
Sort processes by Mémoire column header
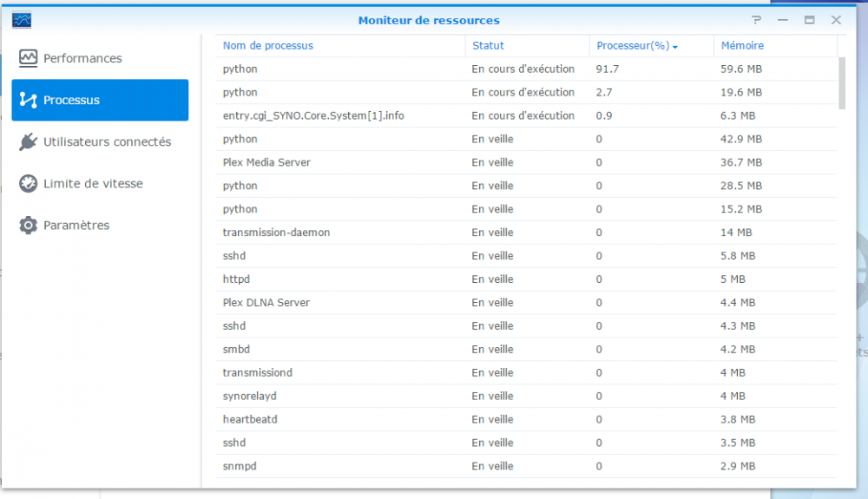742,45
